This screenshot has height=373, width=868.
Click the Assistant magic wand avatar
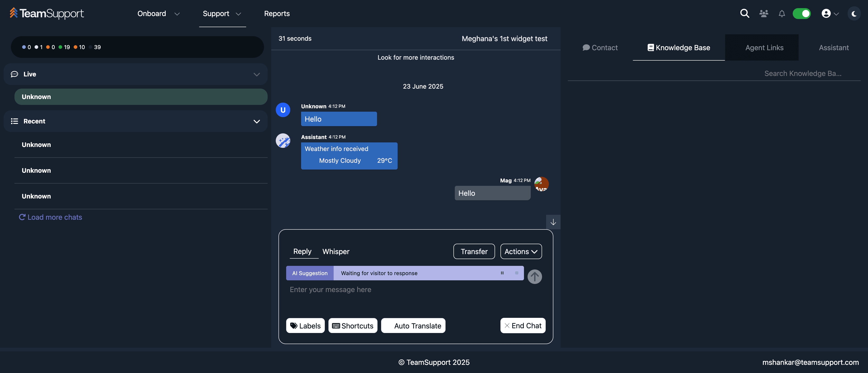point(283,141)
